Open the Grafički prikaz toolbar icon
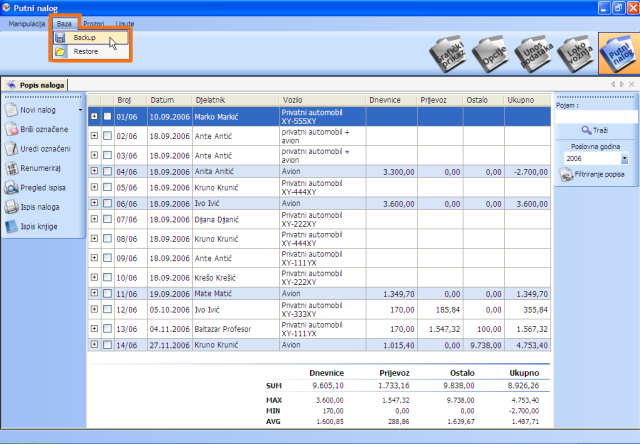 pos(448,54)
